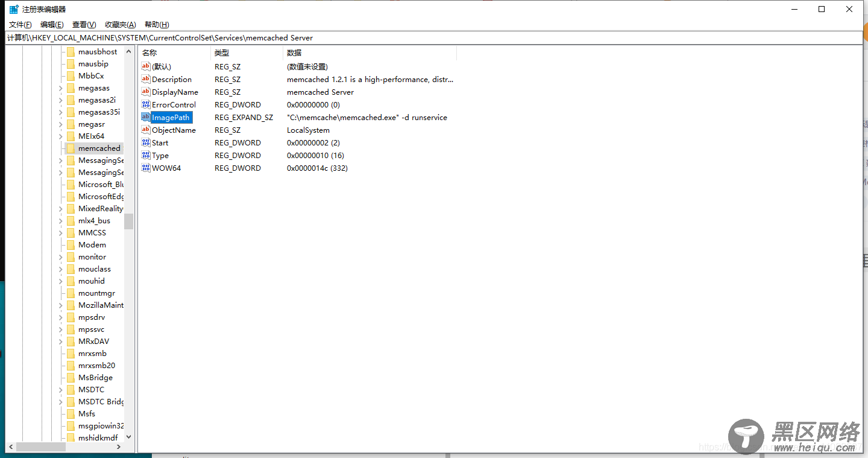Screen dimensions: 868x458
Task: Click tree vertical scrollbar up arrow
Action: [129, 52]
